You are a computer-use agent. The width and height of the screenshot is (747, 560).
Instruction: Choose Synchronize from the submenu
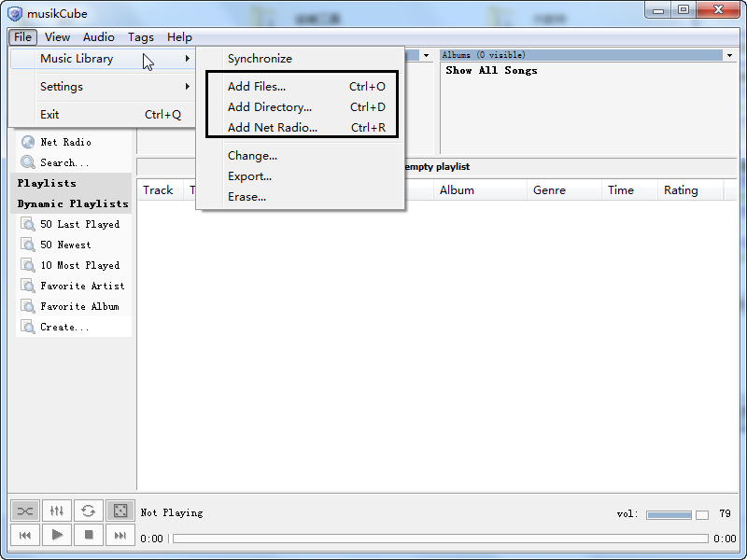click(300, 59)
